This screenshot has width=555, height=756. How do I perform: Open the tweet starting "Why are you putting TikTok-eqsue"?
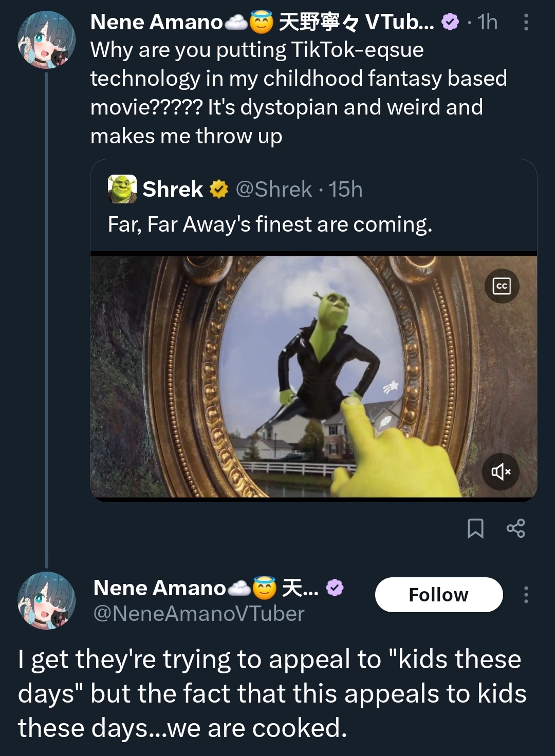[x=298, y=93]
